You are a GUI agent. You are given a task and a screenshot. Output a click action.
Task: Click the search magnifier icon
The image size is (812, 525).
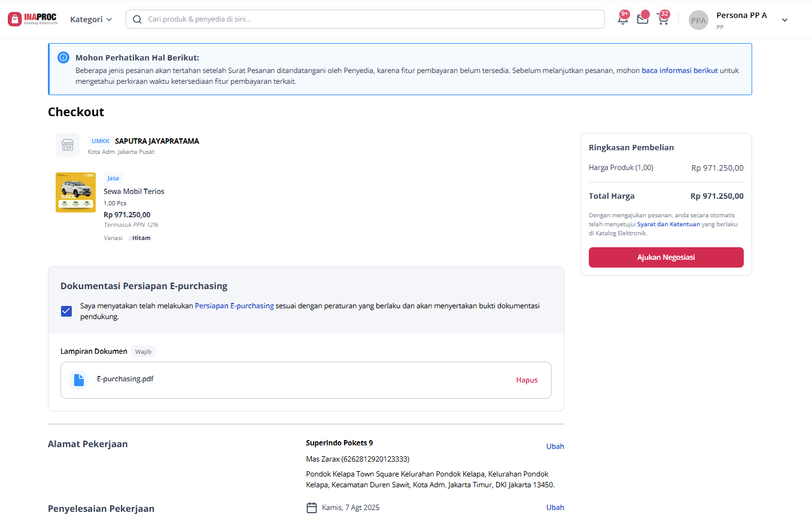137,19
